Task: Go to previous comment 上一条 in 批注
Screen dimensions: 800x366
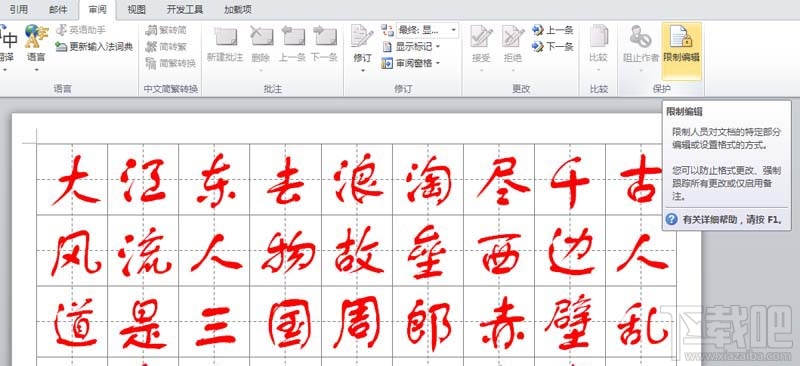Action: coord(292,37)
